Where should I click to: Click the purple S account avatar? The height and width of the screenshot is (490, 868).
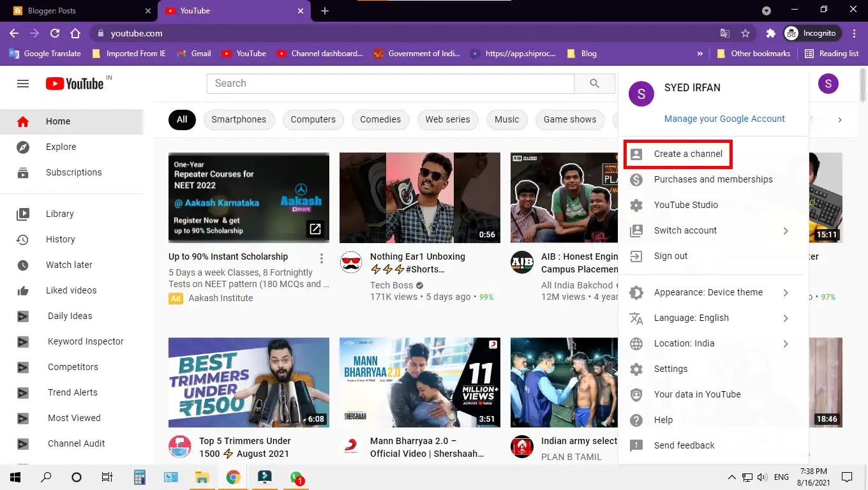click(x=828, y=84)
